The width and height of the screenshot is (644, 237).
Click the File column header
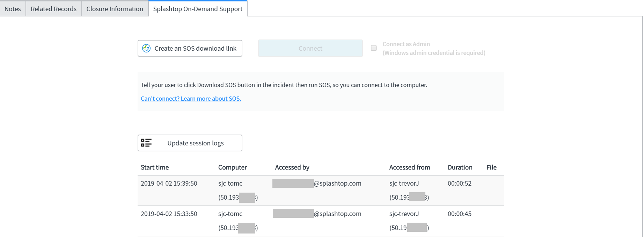point(491,167)
